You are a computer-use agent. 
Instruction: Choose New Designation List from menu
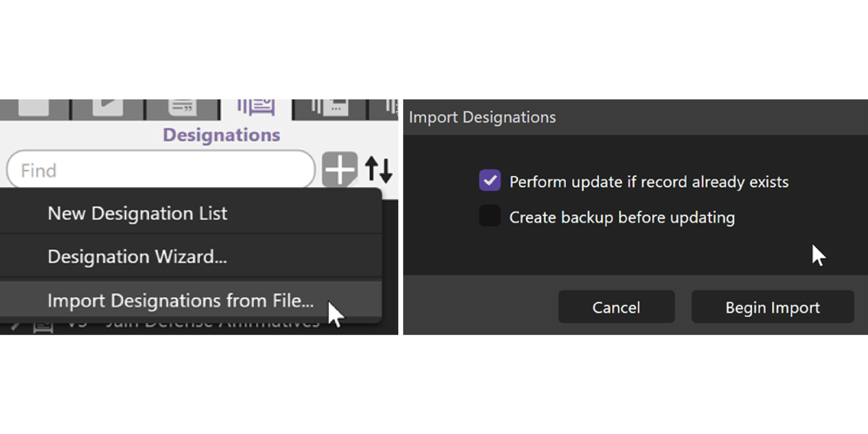[x=137, y=213]
